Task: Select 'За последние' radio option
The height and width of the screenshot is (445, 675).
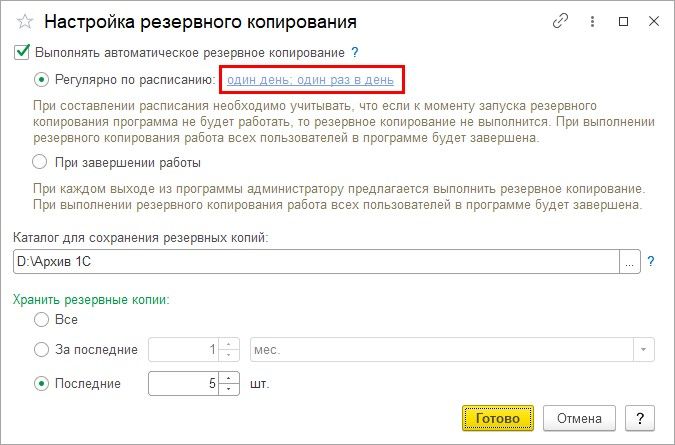Action: click(41, 349)
